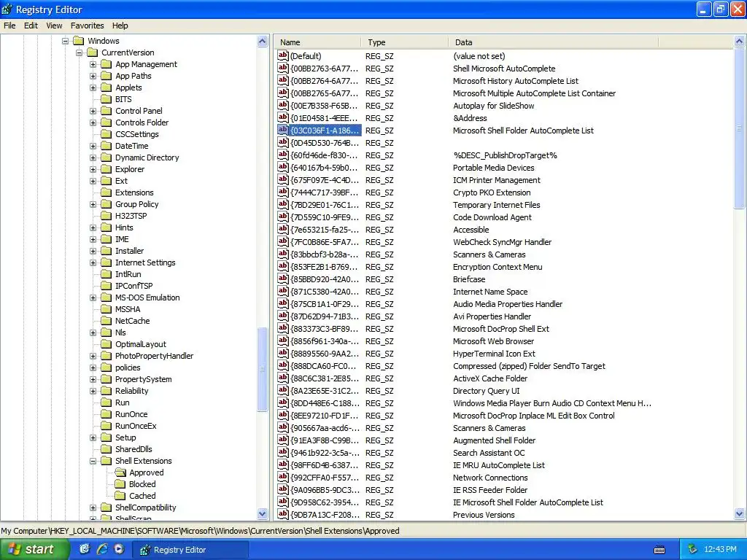Click the Cached folder icon
The image size is (747, 560).
click(120, 496)
